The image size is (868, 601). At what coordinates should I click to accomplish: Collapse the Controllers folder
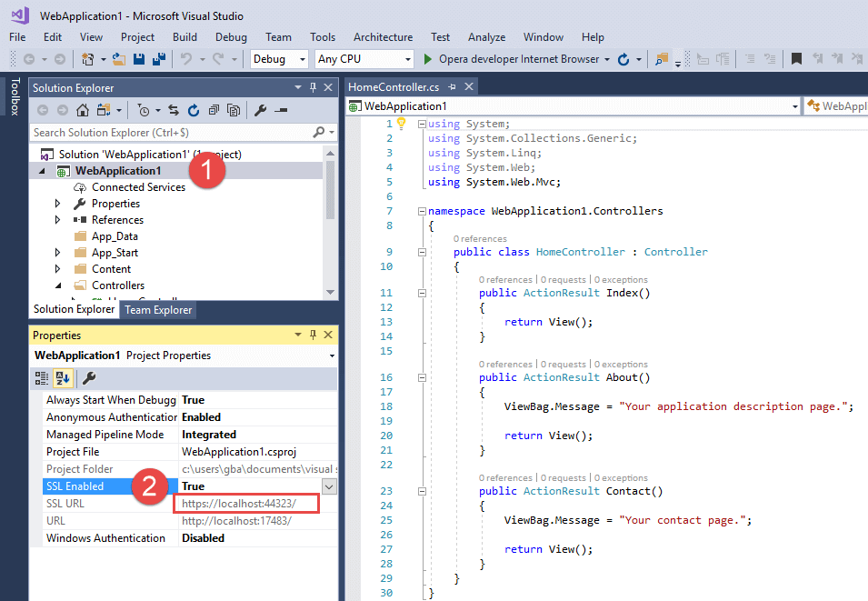point(58,285)
